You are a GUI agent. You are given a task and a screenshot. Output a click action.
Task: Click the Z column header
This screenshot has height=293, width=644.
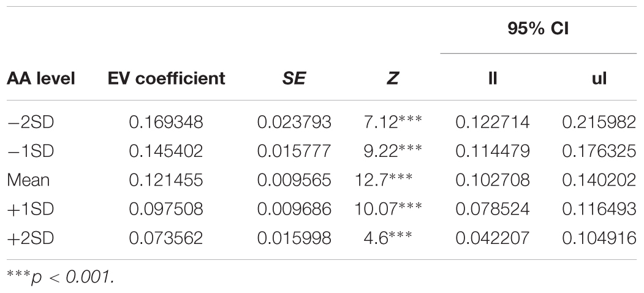(x=393, y=78)
